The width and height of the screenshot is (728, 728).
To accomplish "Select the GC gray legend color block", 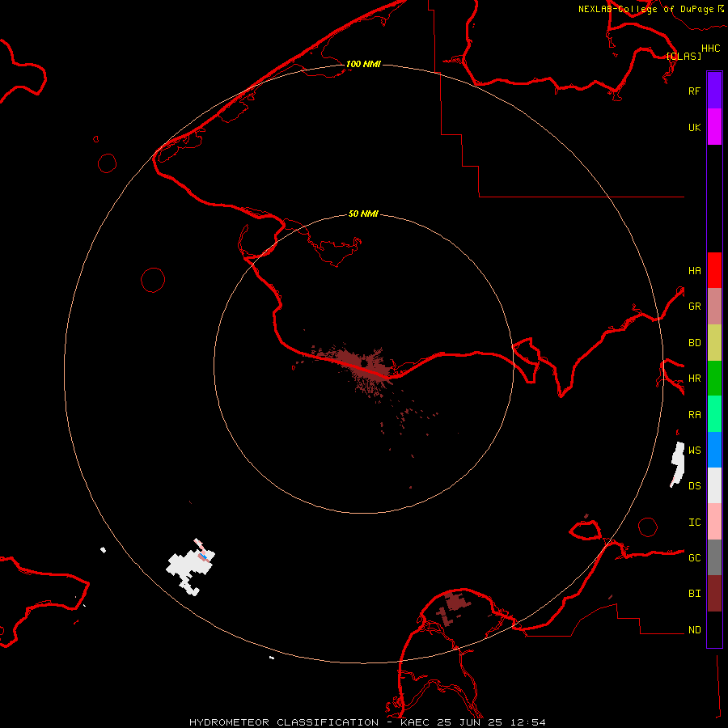I will point(714,557).
